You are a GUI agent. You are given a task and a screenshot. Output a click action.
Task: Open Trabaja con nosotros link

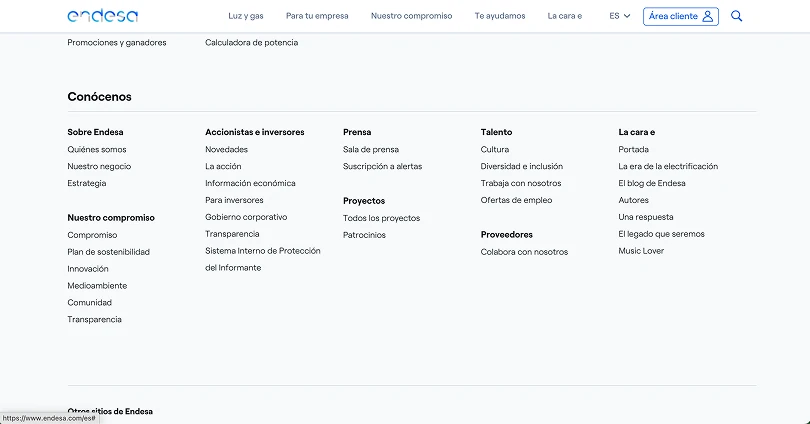click(521, 183)
